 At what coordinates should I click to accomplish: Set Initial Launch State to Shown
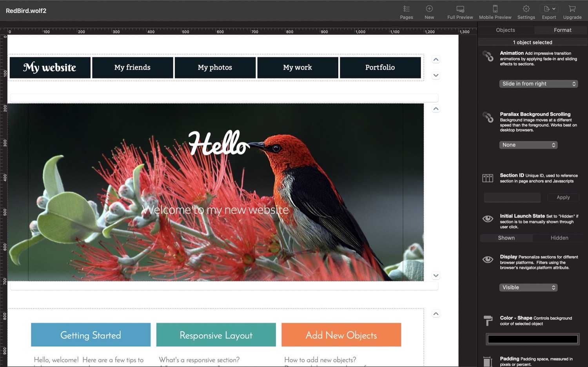pos(506,238)
